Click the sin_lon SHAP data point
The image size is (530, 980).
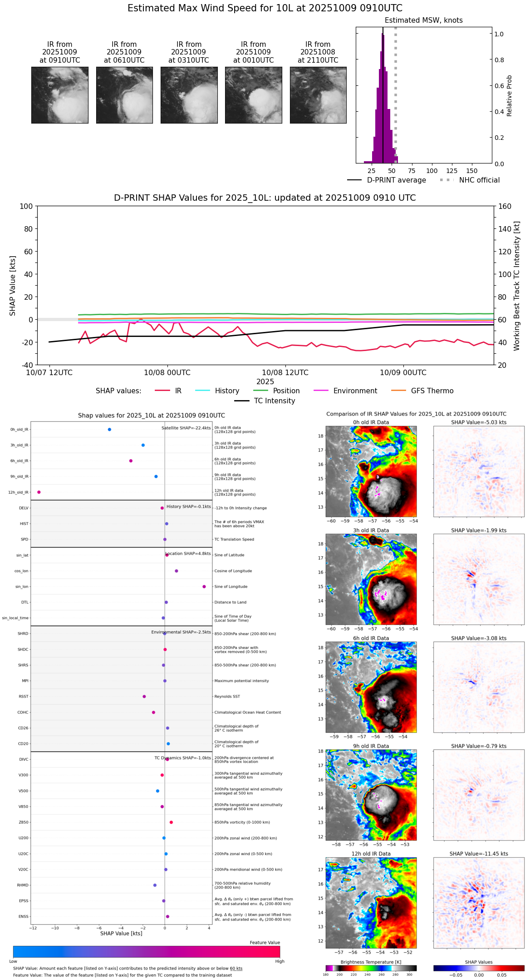204,587
